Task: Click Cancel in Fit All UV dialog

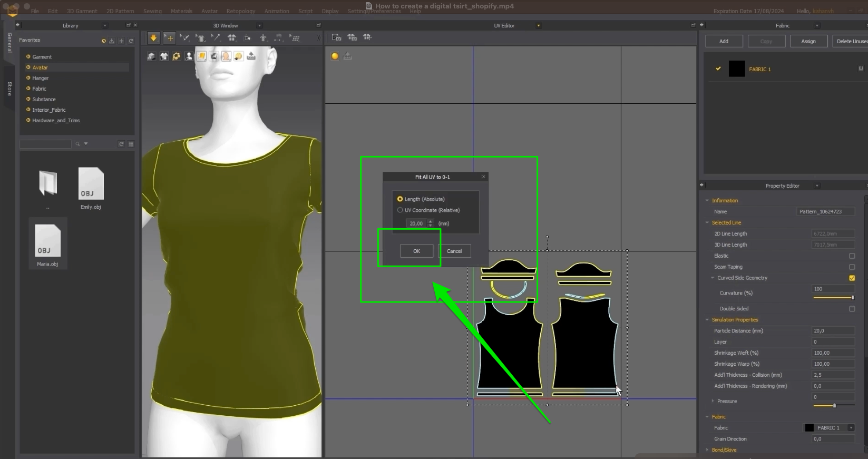Action: tap(454, 251)
